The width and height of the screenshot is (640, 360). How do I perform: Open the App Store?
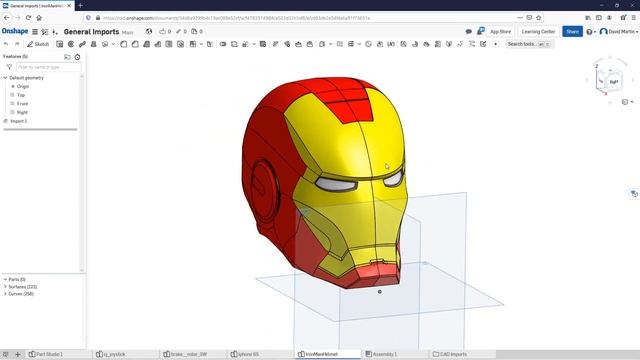point(500,31)
